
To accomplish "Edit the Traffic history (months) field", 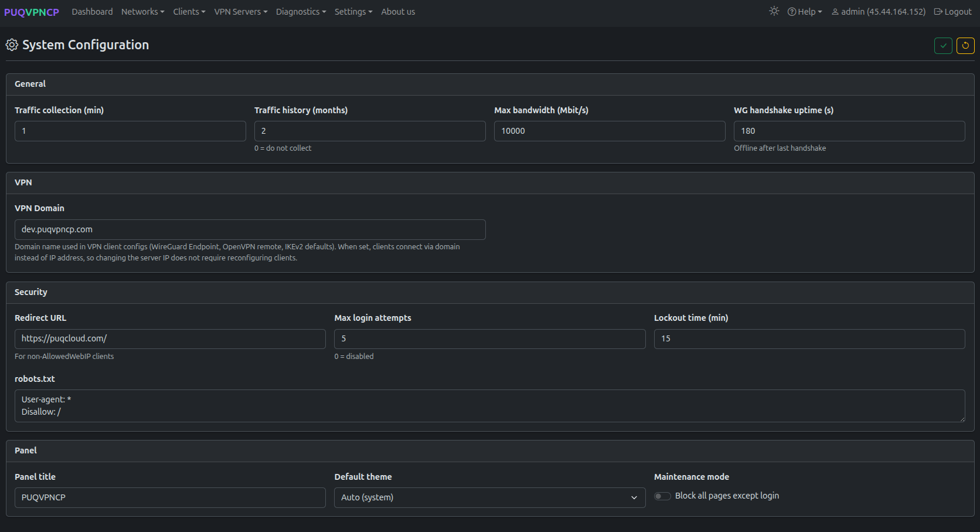I will (x=370, y=131).
